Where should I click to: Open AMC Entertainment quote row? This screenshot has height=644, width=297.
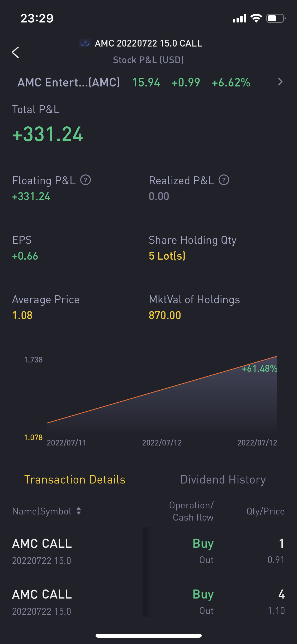coord(69,82)
